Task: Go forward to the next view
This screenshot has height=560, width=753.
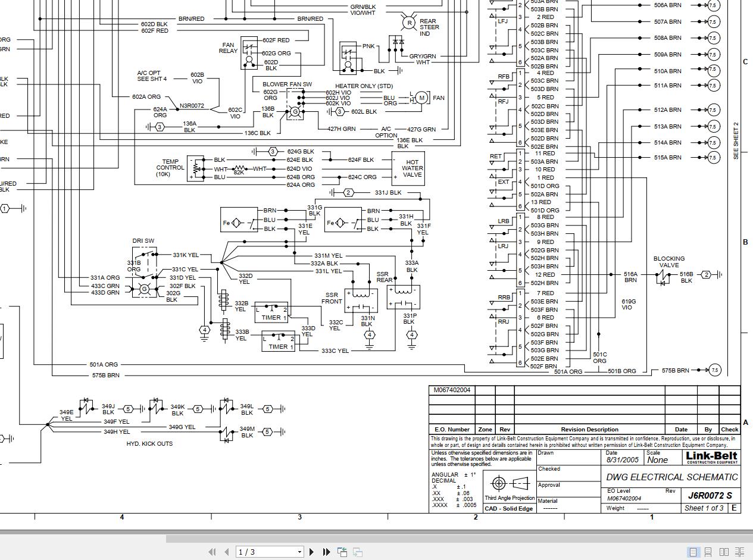Action: tap(357, 552)
